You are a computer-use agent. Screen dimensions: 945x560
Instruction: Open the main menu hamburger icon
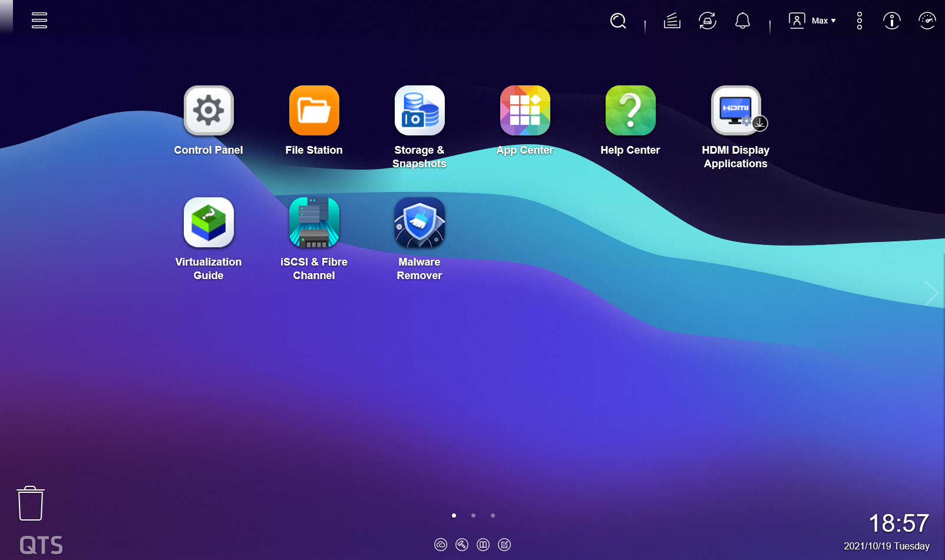click(x=39, y=21)
